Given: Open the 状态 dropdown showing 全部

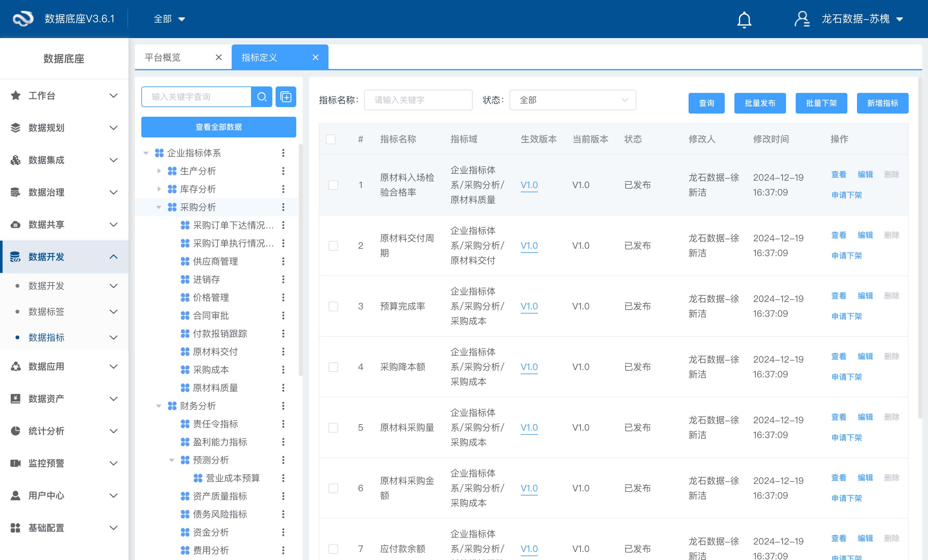Looking at the screenshot, I should click(x=572, y=100).
